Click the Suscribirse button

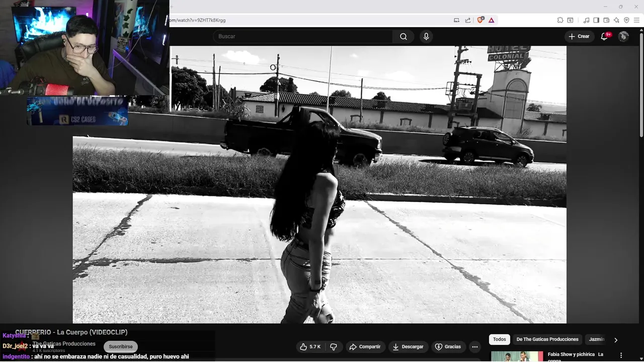coord(121,346)
